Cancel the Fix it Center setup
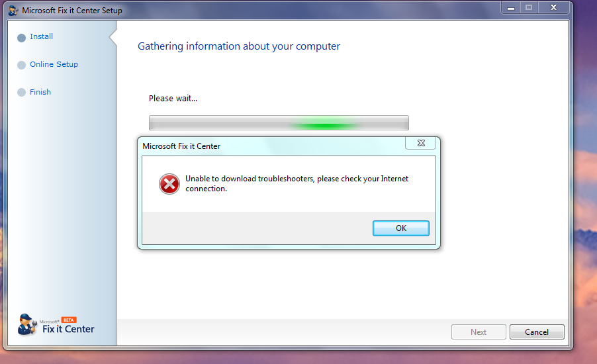 pos(537,332)
